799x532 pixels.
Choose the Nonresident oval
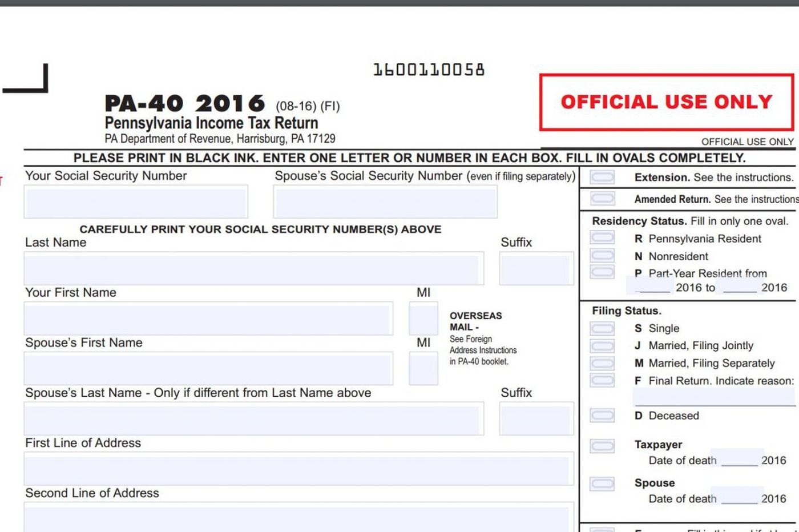pos(602,255)
